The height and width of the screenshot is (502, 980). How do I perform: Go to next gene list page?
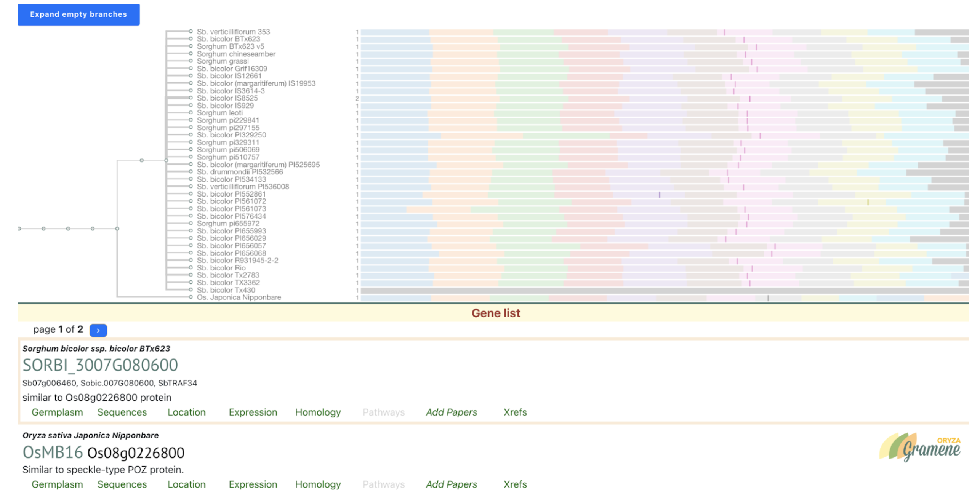click(x=98, y=330)
